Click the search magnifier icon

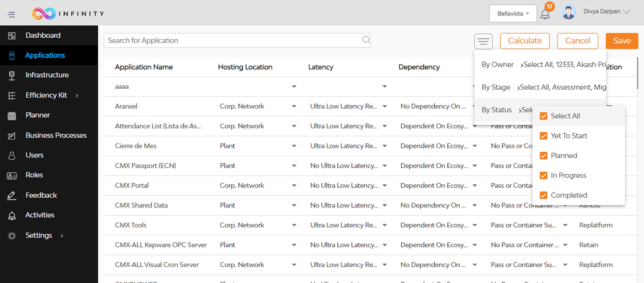point(366,40)
